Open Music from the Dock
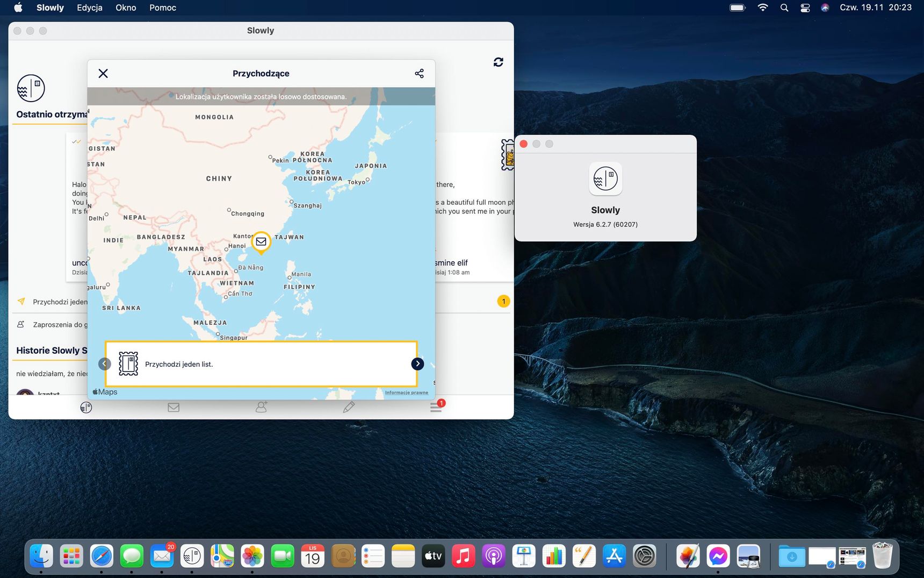 (x=463, y=556)
